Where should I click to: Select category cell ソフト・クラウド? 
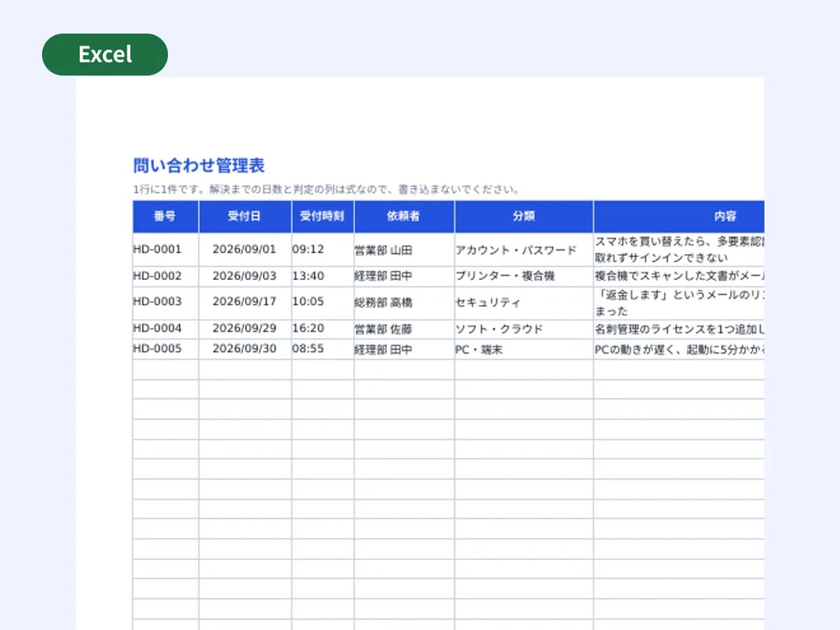[524, 329]
